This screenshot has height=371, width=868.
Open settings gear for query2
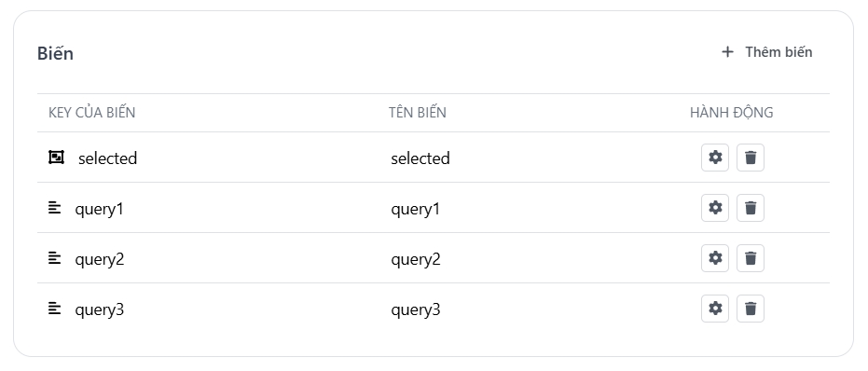point(715,258)
